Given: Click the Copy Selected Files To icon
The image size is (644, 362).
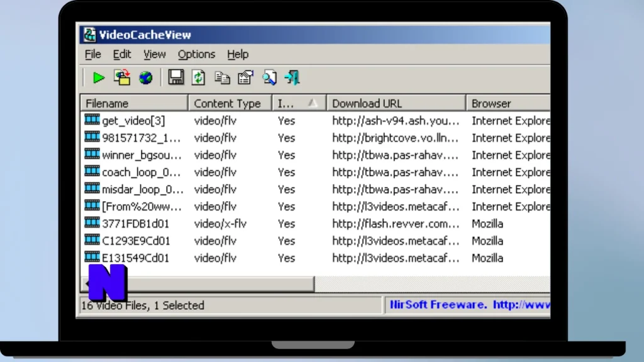Looking at the screenshot, I should [122, 77].
